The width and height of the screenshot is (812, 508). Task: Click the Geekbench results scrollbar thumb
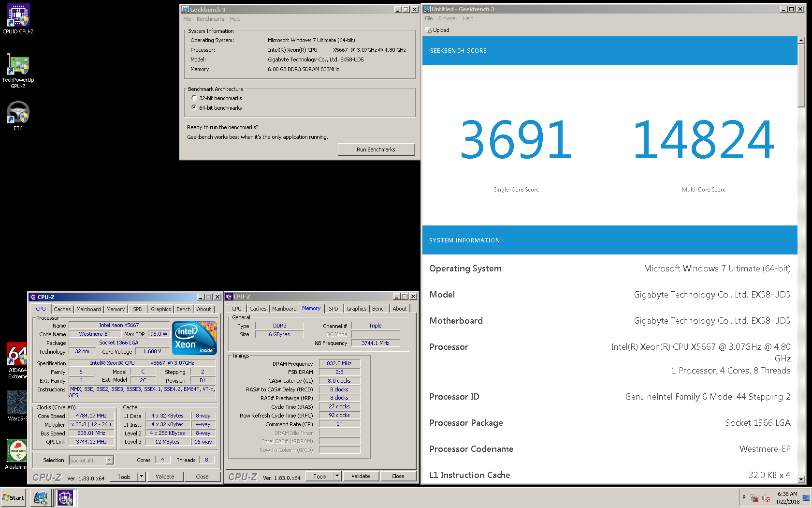point(801,75)
